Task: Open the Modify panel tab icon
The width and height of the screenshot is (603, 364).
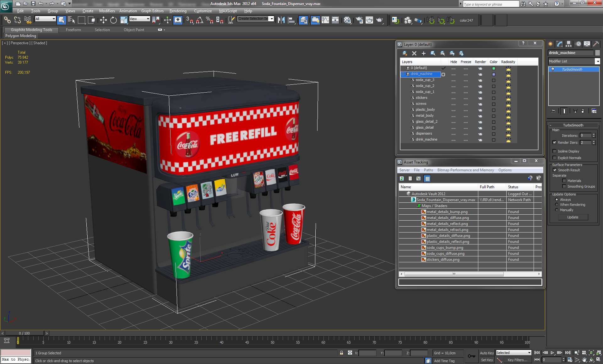Action: 560,44
